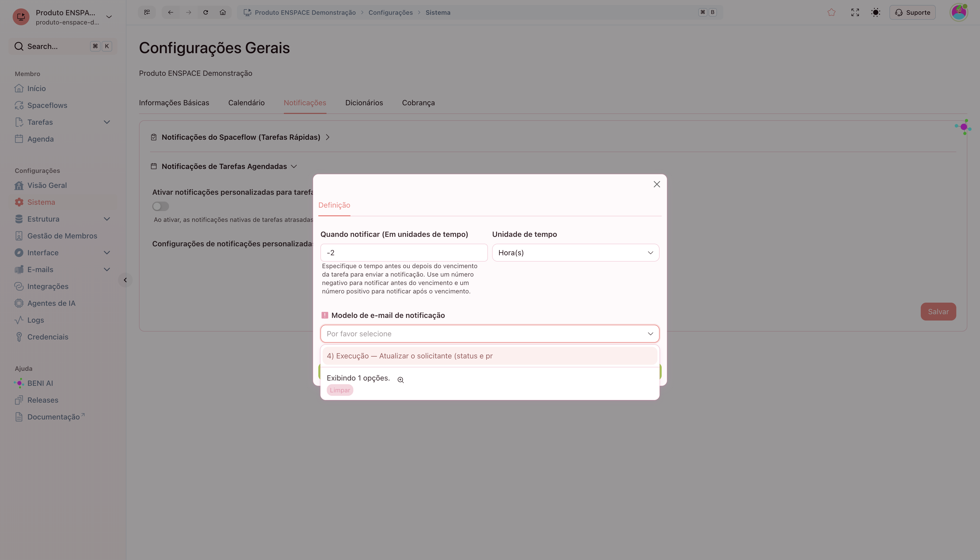Viewport: 980px width, 560px height.
Task: Click the sidebar layout toggle icon in top toolbar
Action: (147, 12)
